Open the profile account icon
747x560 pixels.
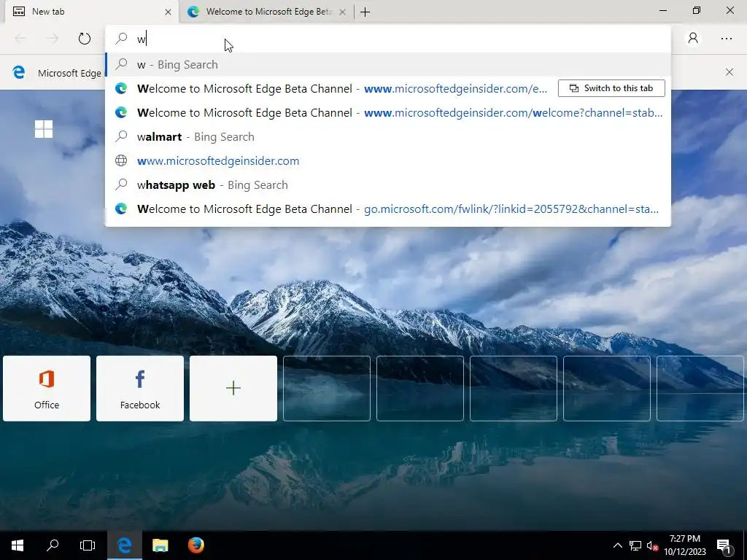click(x=693, y=38)
